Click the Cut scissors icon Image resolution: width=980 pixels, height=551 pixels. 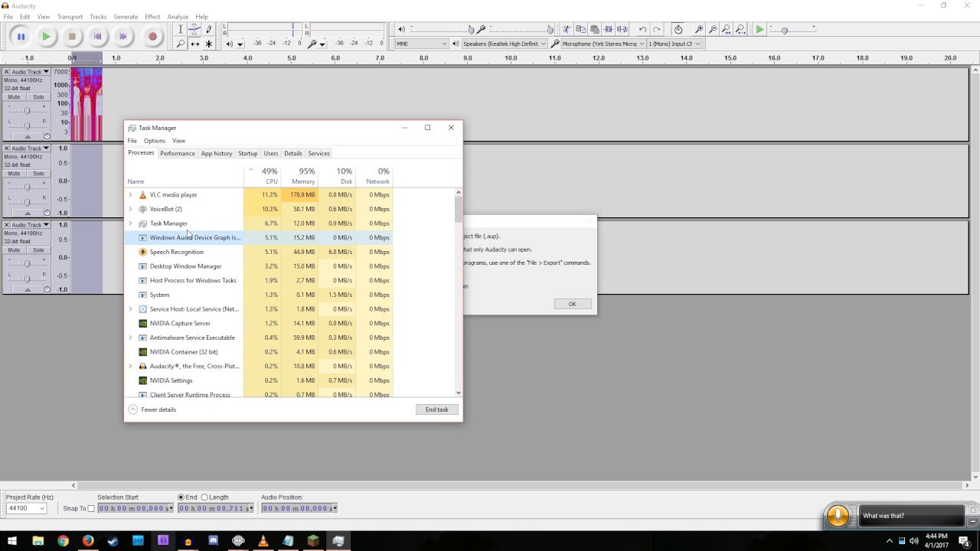(567, 29)
